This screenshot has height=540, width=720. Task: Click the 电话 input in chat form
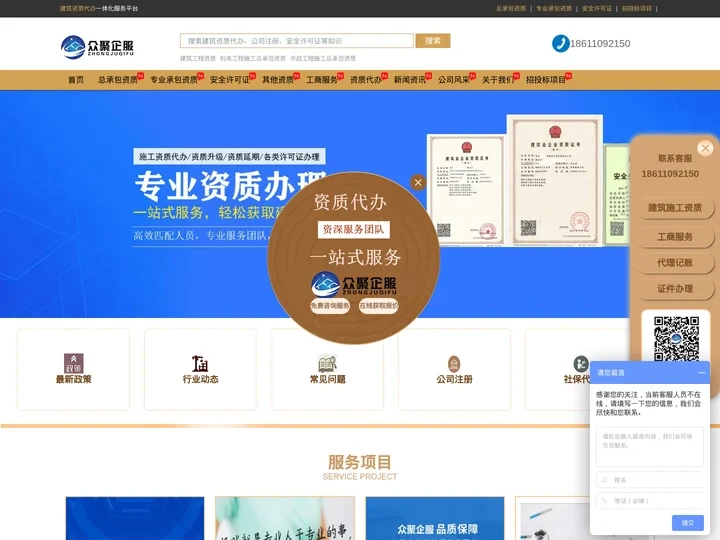coord(650,501)
